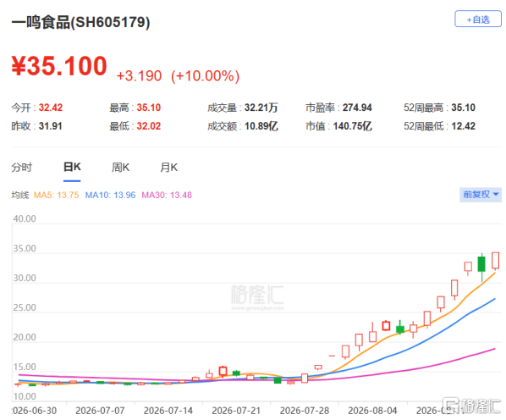Click the 15.00 y-axis label
Image resolution: width=506 pixels, height=420 pixels.
click(x=25, y=367)
